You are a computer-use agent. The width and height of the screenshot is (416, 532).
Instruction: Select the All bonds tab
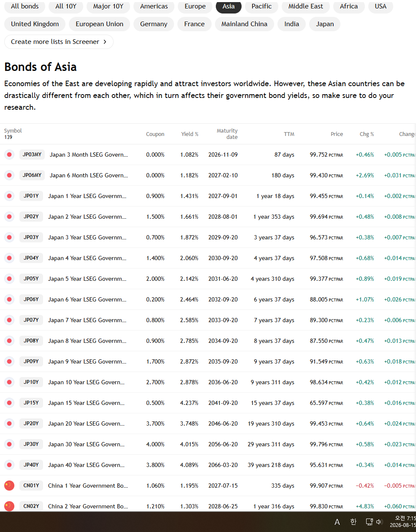point(25,6)
